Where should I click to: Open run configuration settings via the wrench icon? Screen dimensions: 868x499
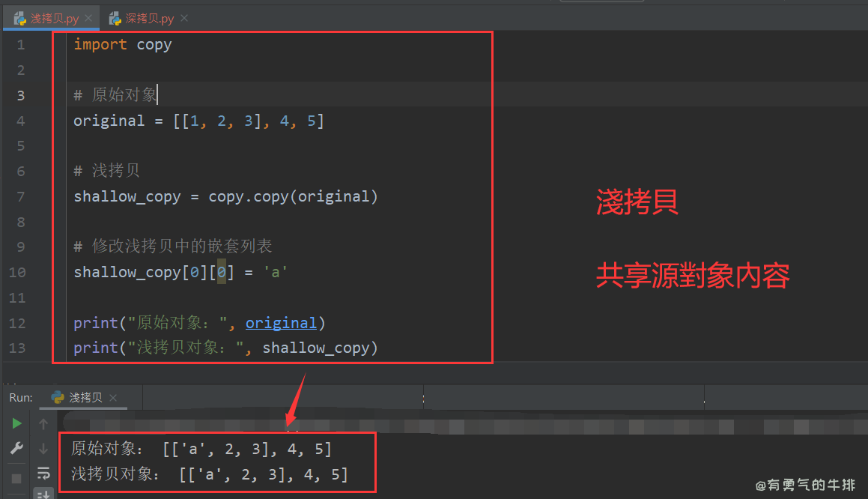pos(16,447)
